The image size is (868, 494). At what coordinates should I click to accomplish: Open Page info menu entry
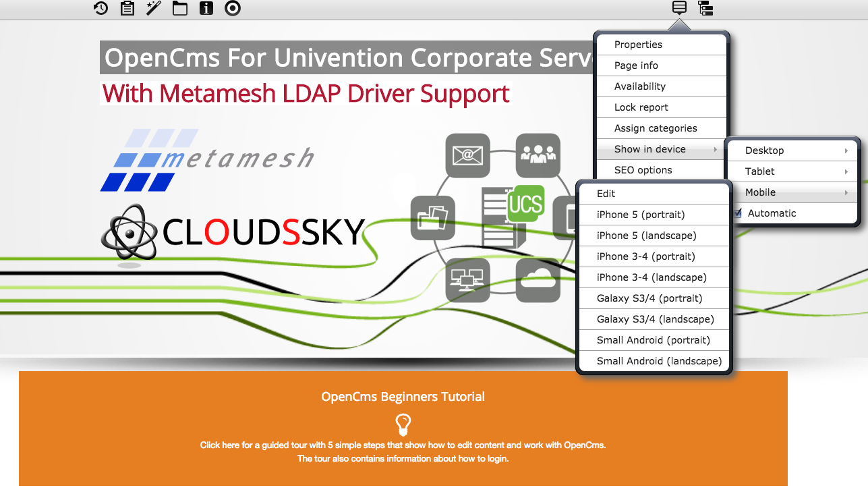661,65
